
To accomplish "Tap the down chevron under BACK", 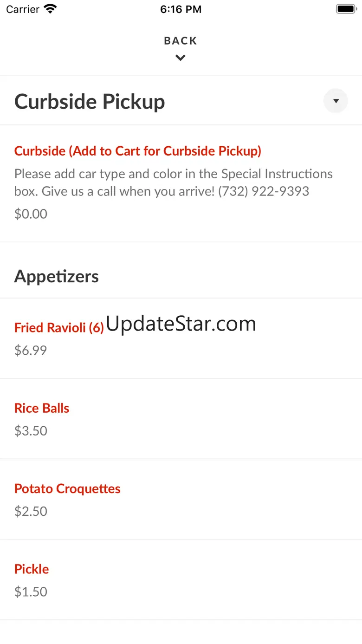I will (x=181, y=58).
